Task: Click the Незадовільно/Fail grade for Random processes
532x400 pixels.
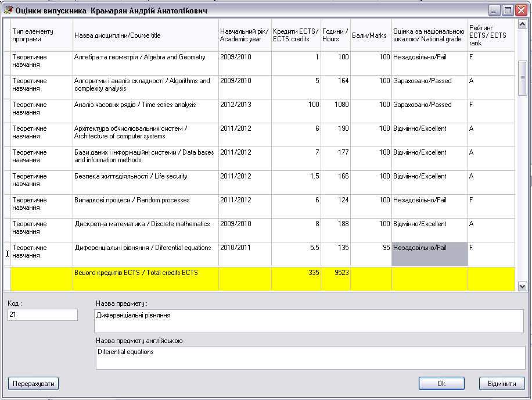Action: point(430,206)
